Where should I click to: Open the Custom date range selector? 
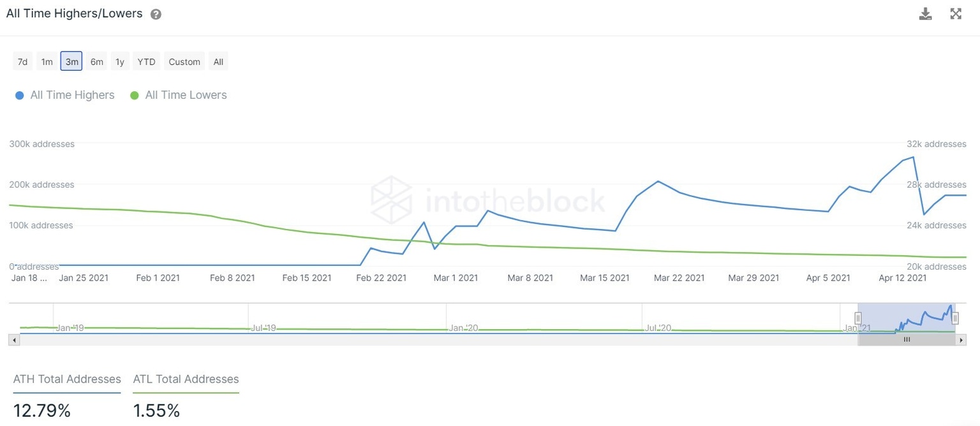[x=184, y=61]
